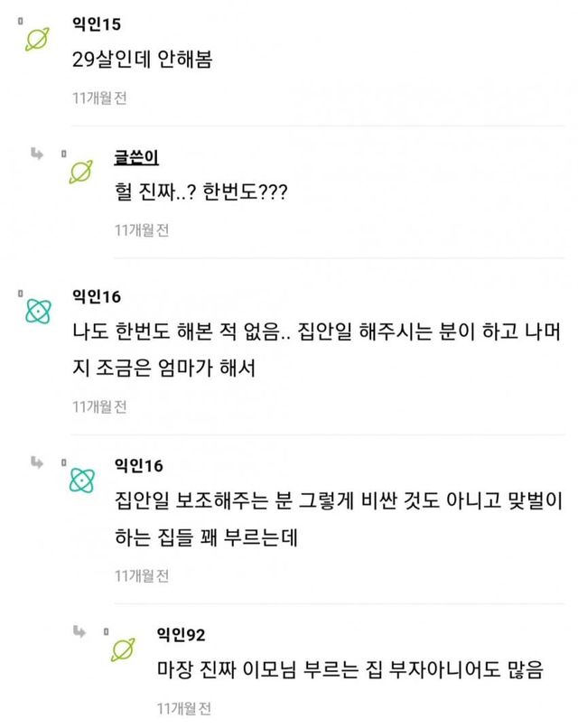Open the 익인15 username
Image resolution: width=578 pixels, height=728 pixels.
click(x=96, y=22)
